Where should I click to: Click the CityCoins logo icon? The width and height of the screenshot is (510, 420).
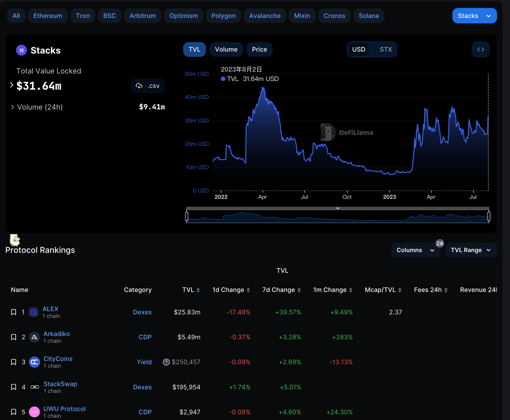pyautogui.click(x=34, y=362)
